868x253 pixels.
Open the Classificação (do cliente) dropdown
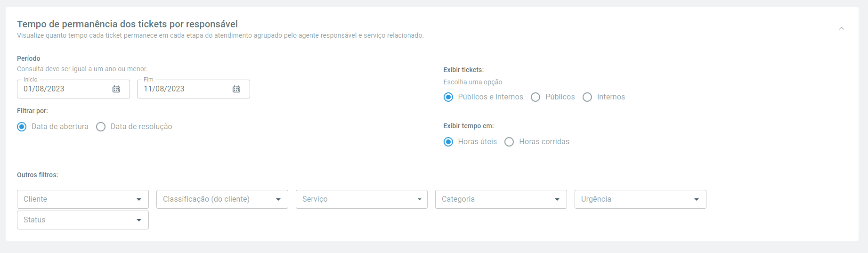(x=222, y=199)
